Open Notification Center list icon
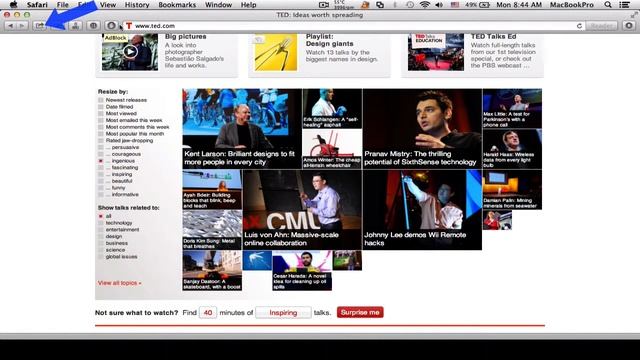The image size is (640, 360). coord(624,5)
